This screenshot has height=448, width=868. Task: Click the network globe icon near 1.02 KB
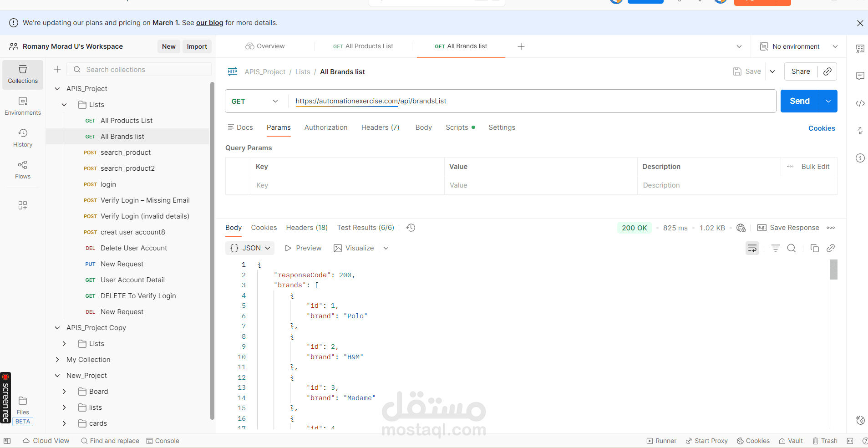point(741,228)
